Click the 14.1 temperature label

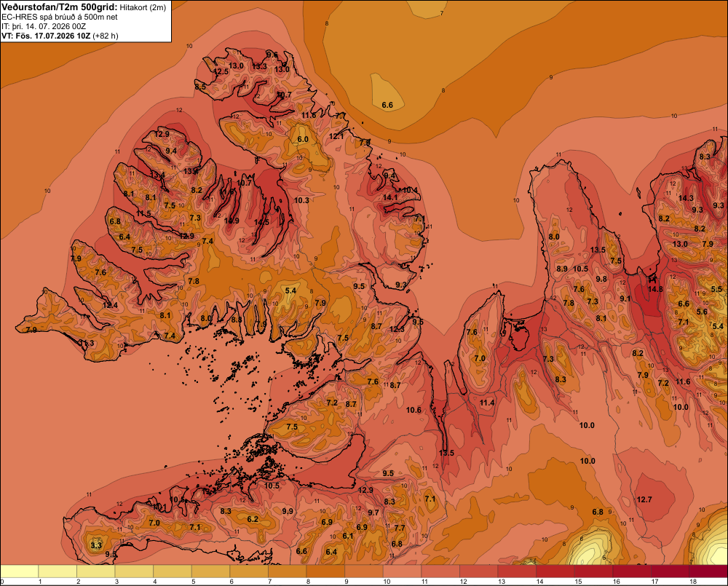click(x=390, y=197)
